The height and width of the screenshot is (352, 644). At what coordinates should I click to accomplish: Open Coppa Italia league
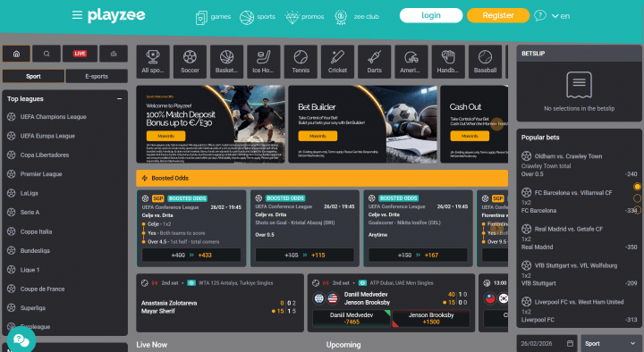(x=36, y=231)
